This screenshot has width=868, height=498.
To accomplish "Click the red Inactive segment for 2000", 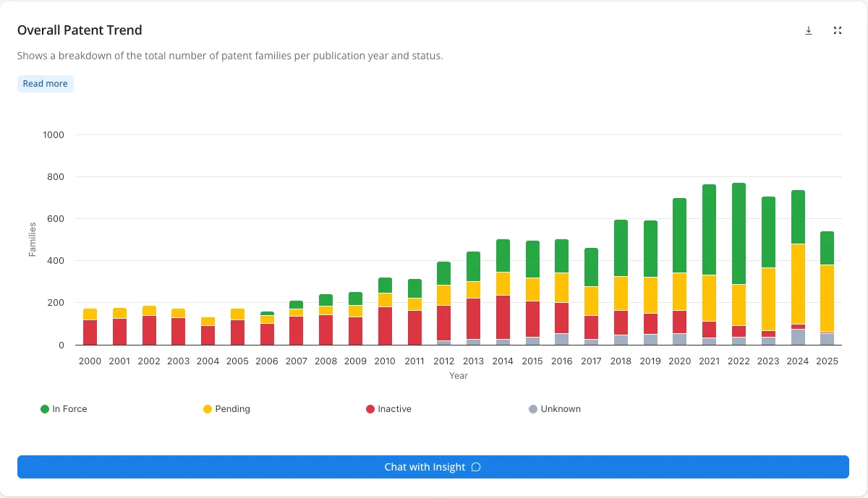I will pyautogui.click(x=90, y=332).
